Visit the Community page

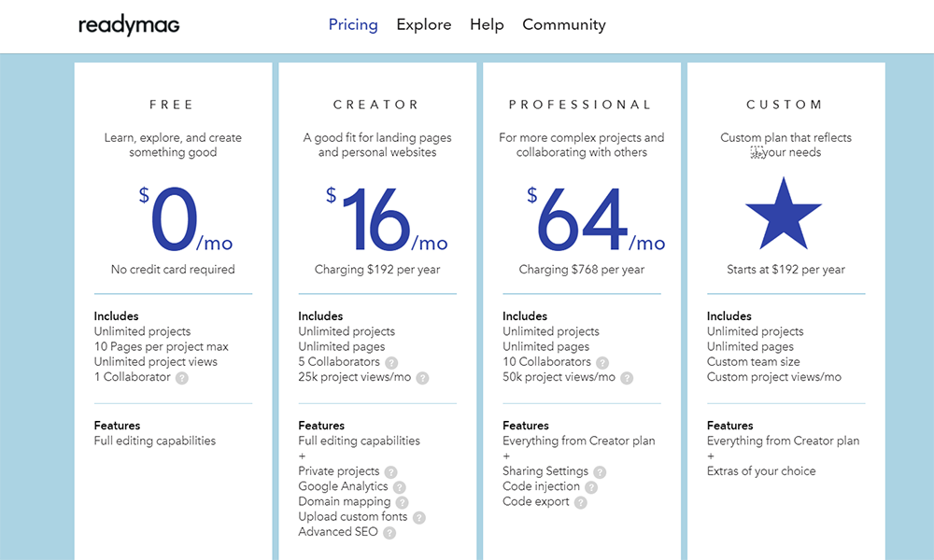pyautogui.click(x=564, y=25)
